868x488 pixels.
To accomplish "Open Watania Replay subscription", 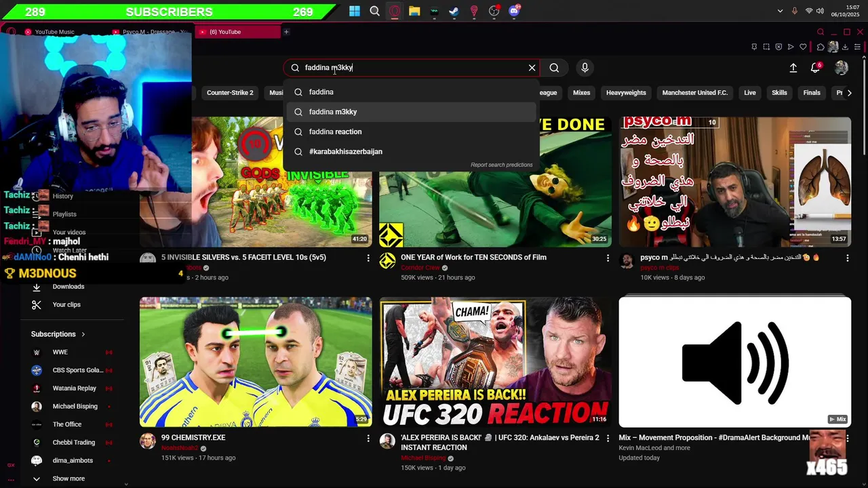I will (72, 388).
